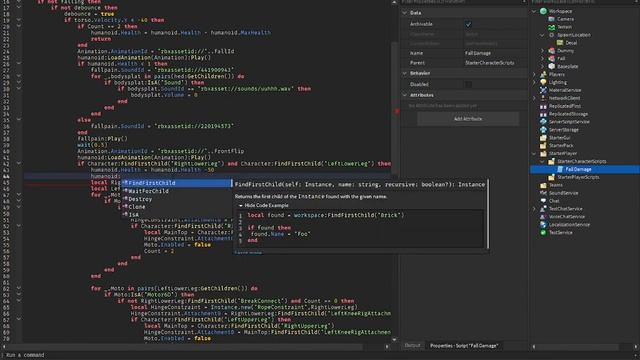Screen dimensions: 640x360
Task: Click the ReplicatedStorage icon
Action: pyautogui.click(x=543, y=114)
